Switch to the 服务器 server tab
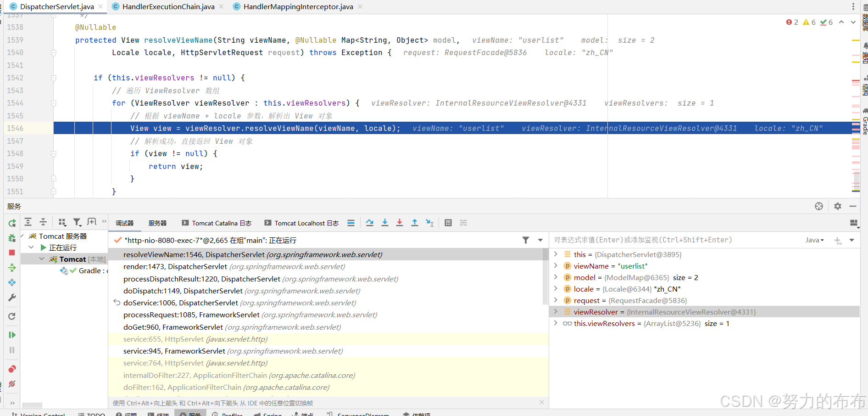The image size is (868, 416). pos(157,223)
